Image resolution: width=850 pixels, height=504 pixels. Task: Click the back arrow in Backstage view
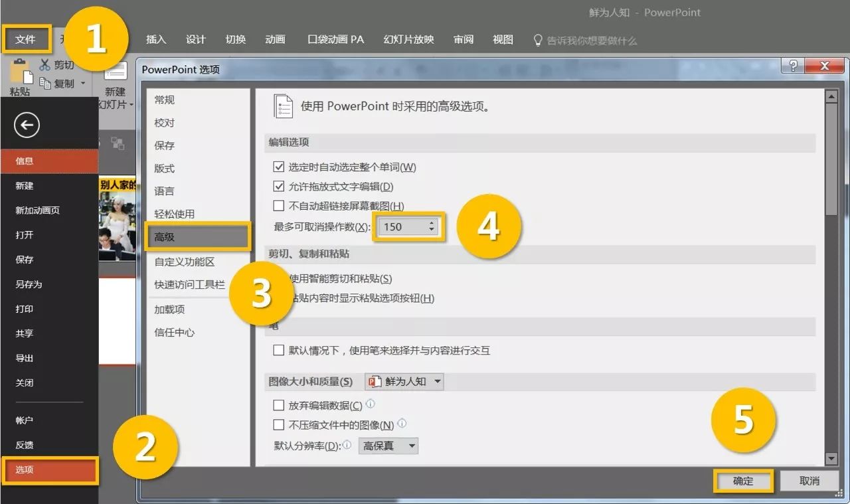pyautogui.click(x=27, y=125)
